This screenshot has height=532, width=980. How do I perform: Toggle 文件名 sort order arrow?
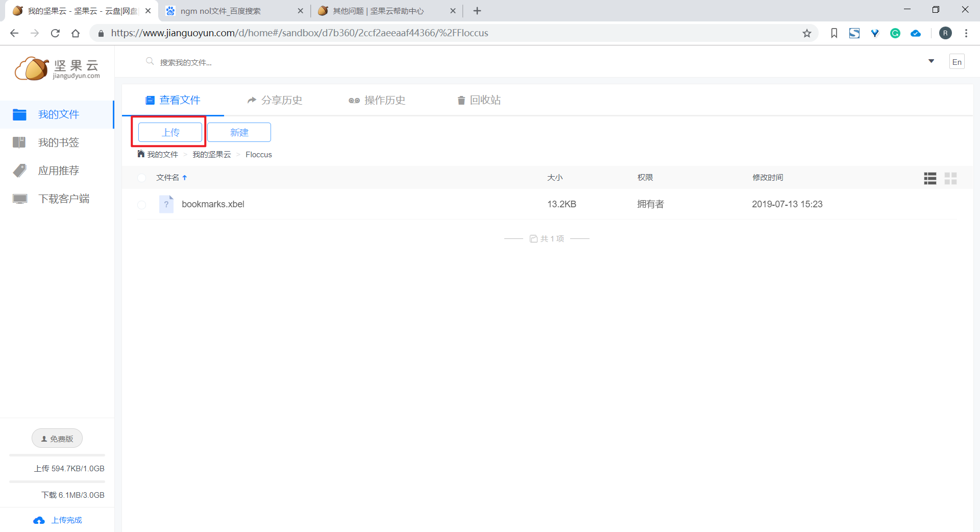185,178
